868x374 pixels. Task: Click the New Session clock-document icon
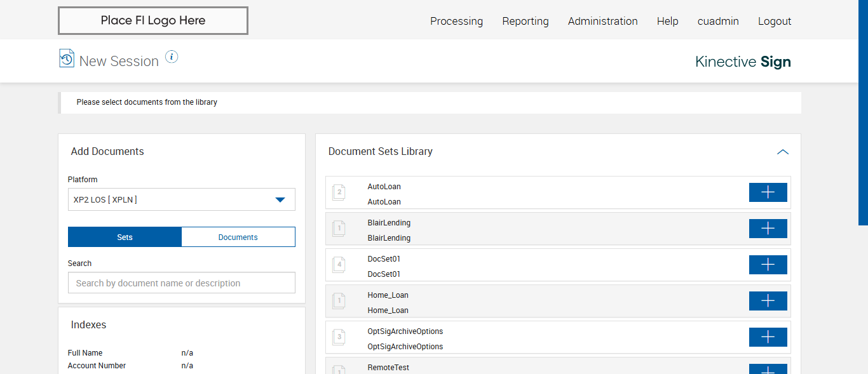pyautogui.click(x=67, y=58)
